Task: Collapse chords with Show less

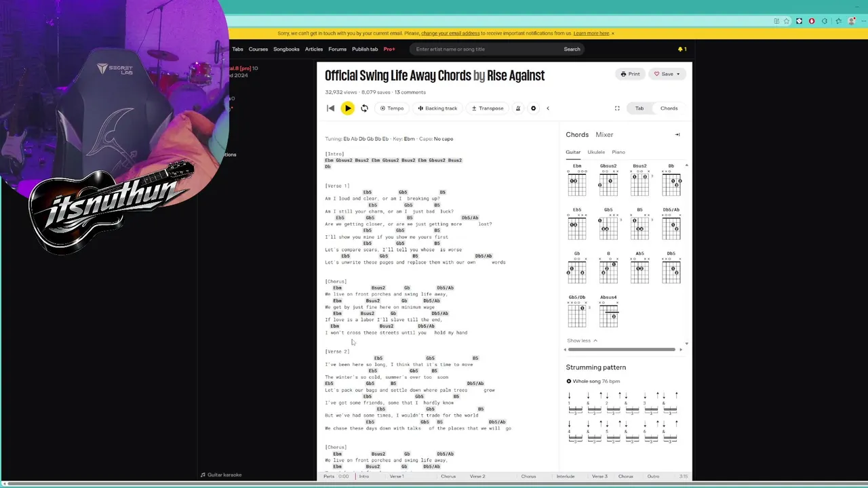Action: [582, 340]
